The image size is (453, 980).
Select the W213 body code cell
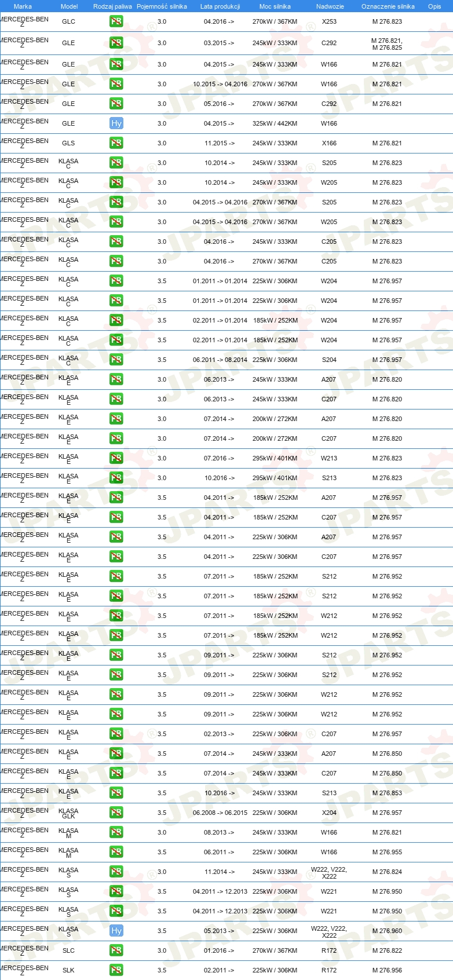pos(329,458)
